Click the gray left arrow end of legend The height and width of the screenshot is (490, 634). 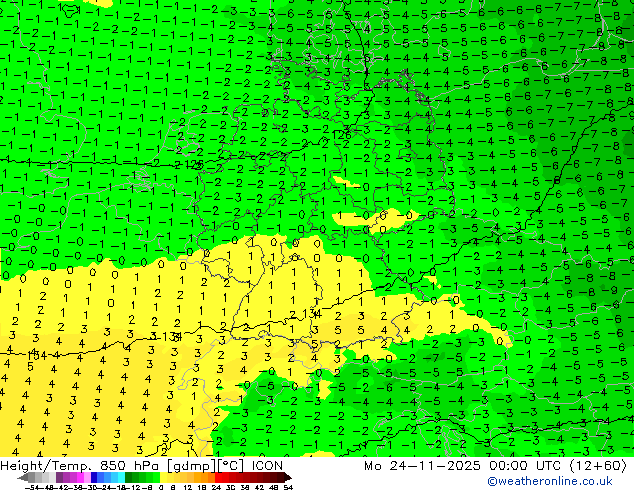pyautogui.click(x=23, y=477)
